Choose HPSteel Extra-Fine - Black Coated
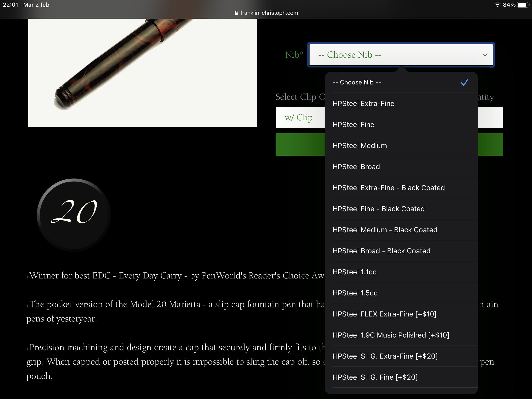 tap(388, 188)
